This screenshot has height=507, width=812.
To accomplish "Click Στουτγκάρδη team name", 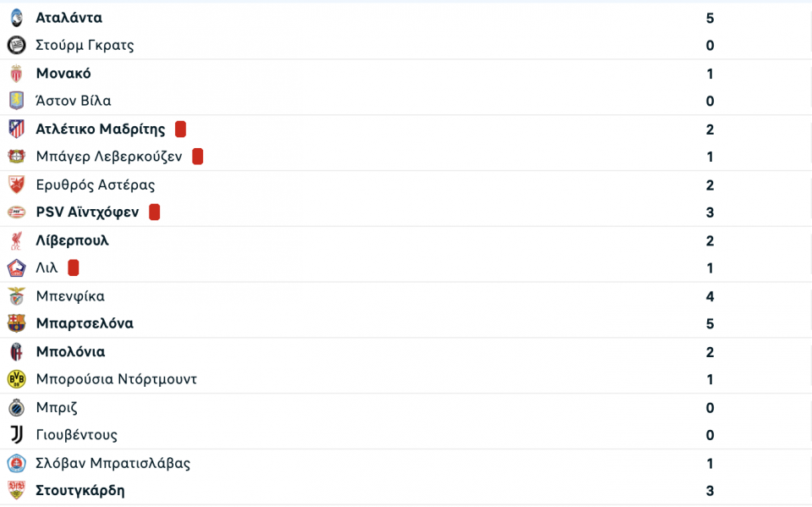I will [x=80, y=491].
